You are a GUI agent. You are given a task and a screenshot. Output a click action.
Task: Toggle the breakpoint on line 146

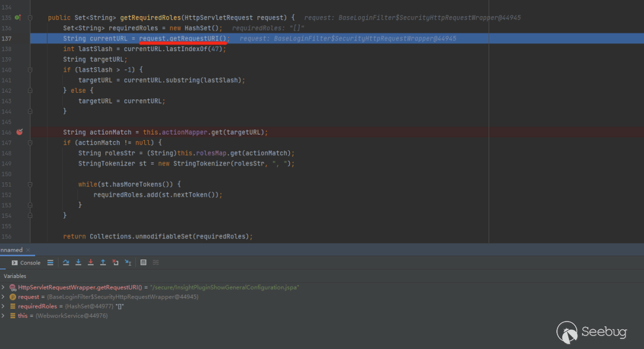[19, 132]
